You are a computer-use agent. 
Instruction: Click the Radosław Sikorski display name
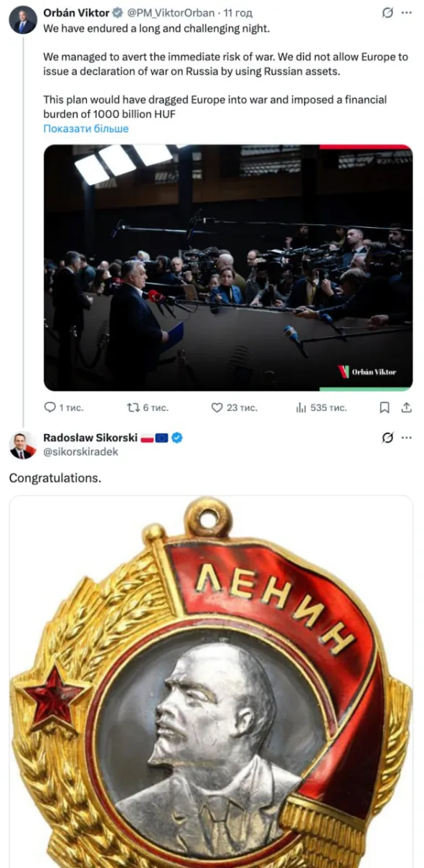90,438
